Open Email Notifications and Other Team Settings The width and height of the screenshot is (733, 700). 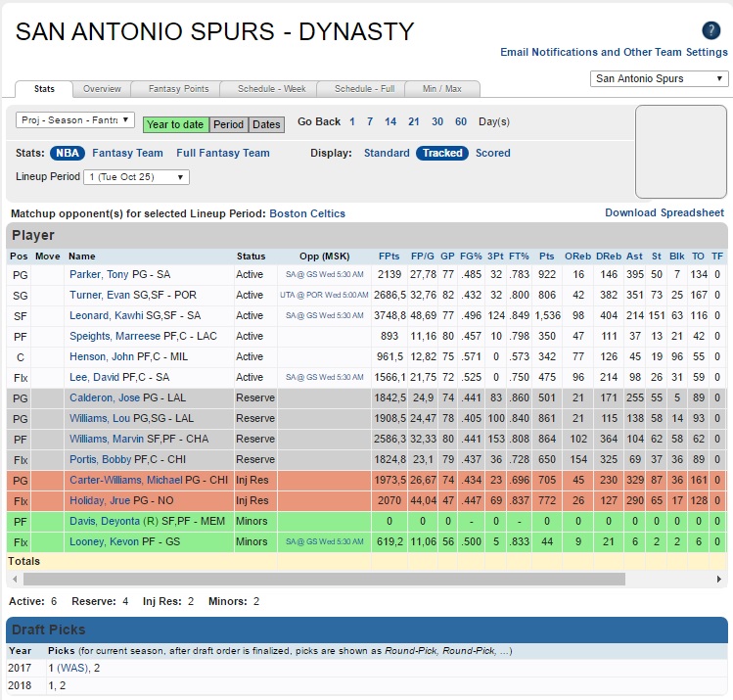tap(614, 52)
